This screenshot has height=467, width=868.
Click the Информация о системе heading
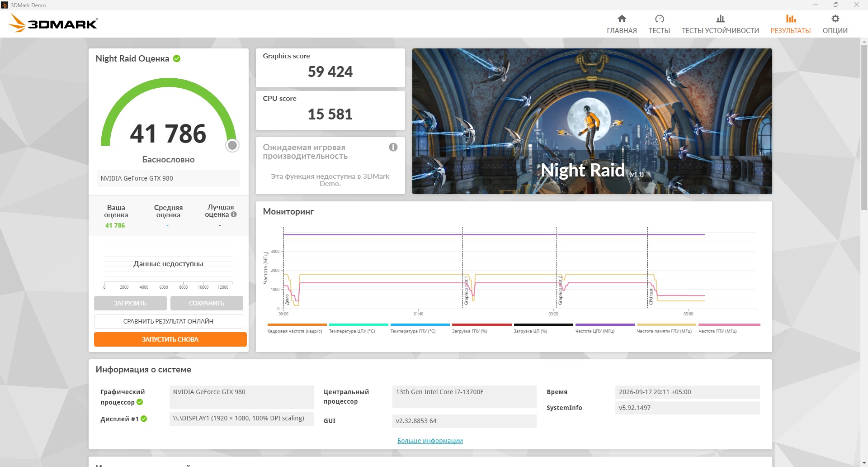[143, 370]
